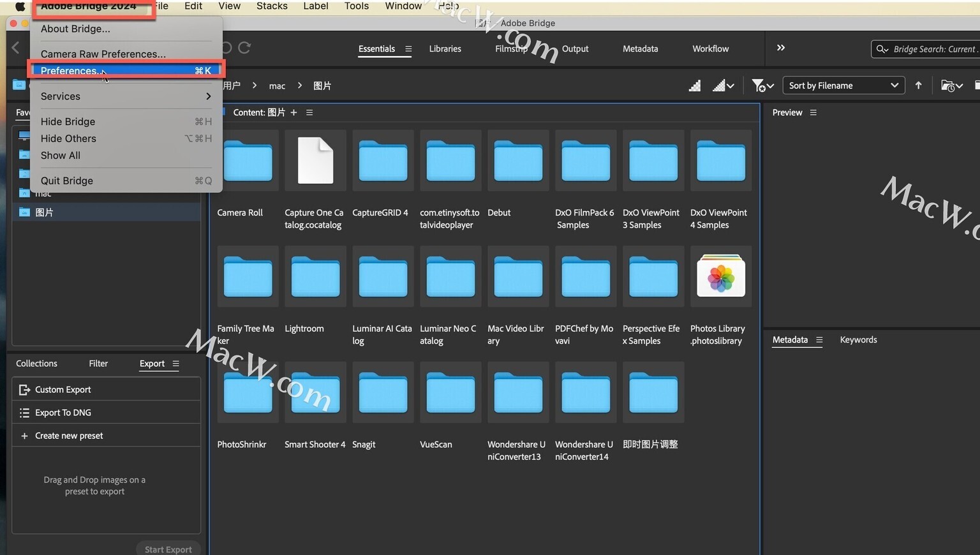Open the Apple menu
980x555 pixels.
tap(20, 6)
